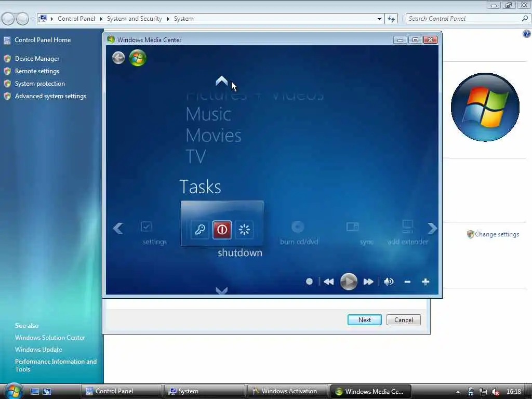The width and height of the screenshot is (532, 399).
Task: Click the search magnifier icon
Action: [x=525, y=19]
